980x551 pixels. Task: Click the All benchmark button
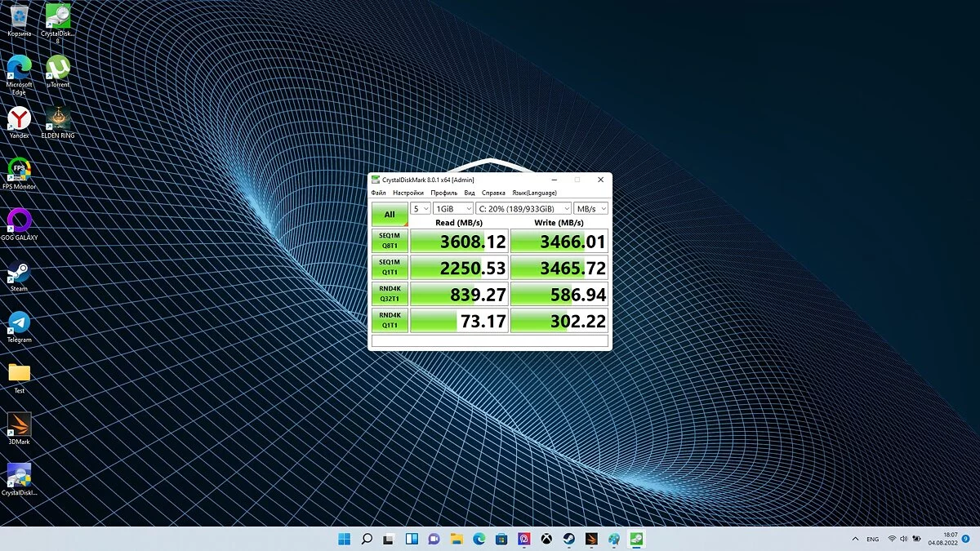pos(390,215)
